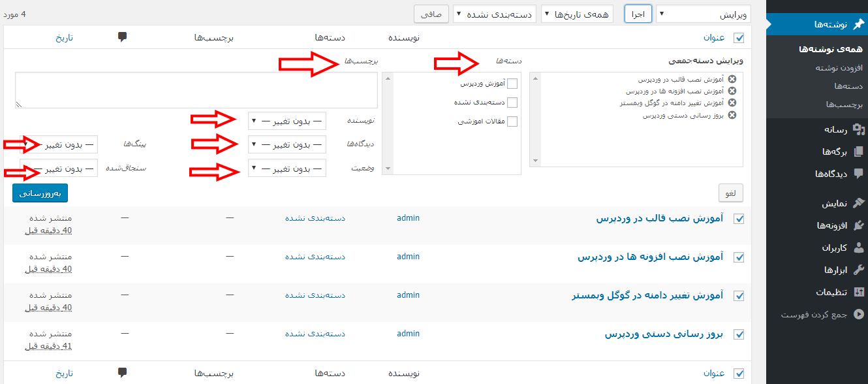Screen dimensions: 868x384
Task: Uncheck row آموزش تغییر دامنه در گوگل وبمستر
Action: pyautogui.click(x=739, y=296)
